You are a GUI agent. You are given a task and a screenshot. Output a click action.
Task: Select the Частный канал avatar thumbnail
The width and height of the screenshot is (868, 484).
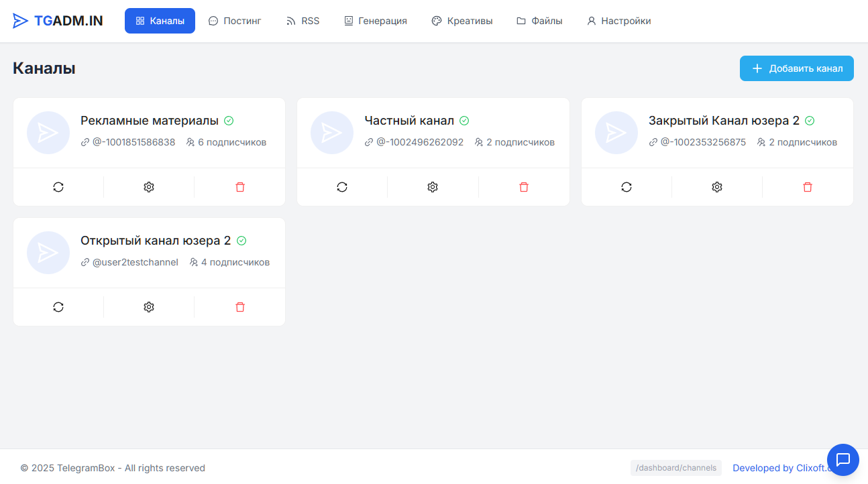pos(332,133)
